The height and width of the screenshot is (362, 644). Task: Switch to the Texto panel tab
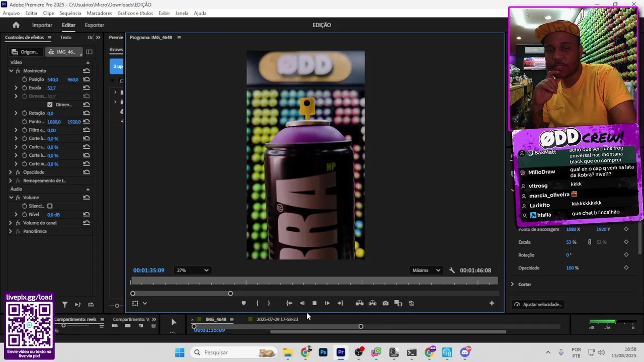click(x=66, y=37)
